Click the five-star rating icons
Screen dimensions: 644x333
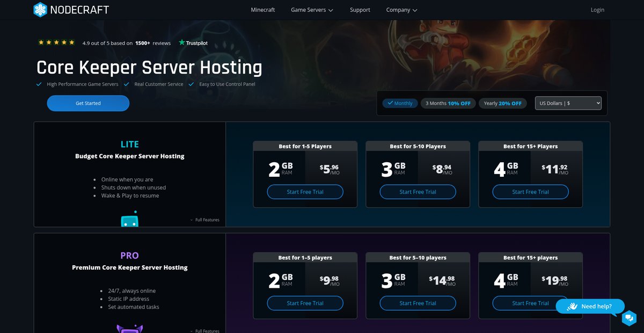(x=56, y=42)
